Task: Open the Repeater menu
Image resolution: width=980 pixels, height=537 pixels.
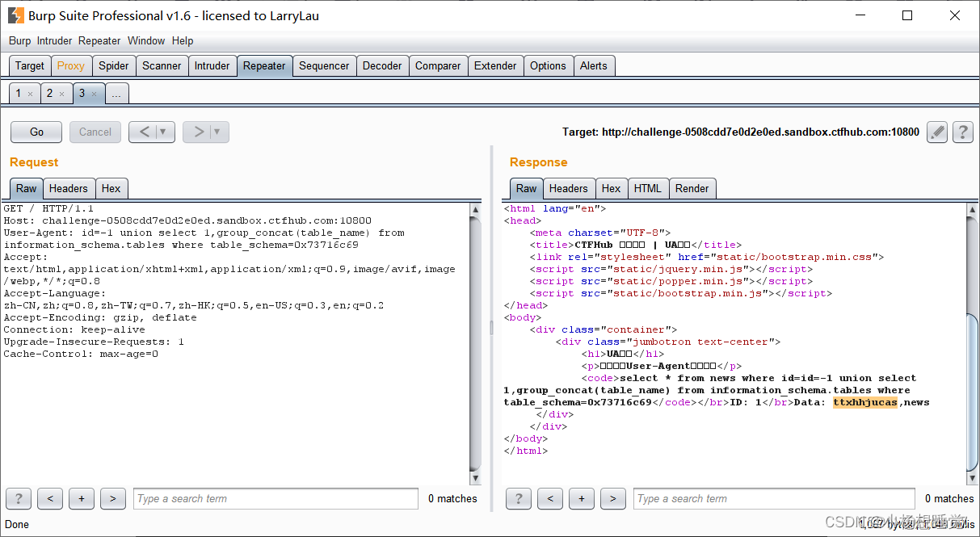Action: point(99,40)
